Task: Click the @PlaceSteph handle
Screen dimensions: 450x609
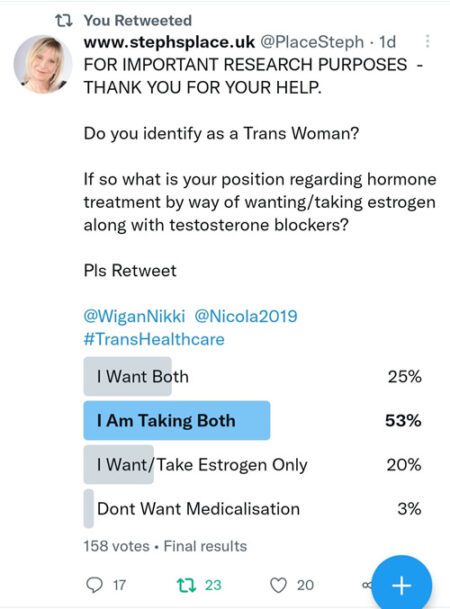Action: [312, 42]
